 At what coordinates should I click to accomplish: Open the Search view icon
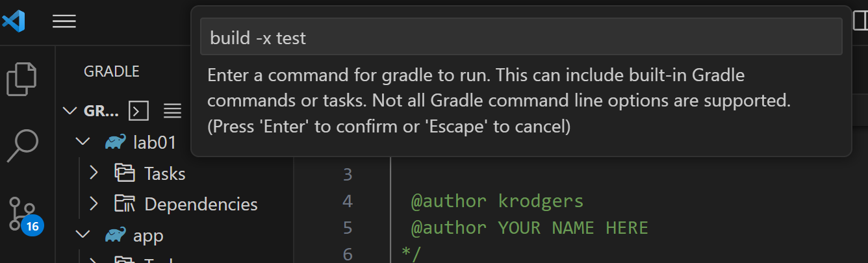(x=22, y=145)
